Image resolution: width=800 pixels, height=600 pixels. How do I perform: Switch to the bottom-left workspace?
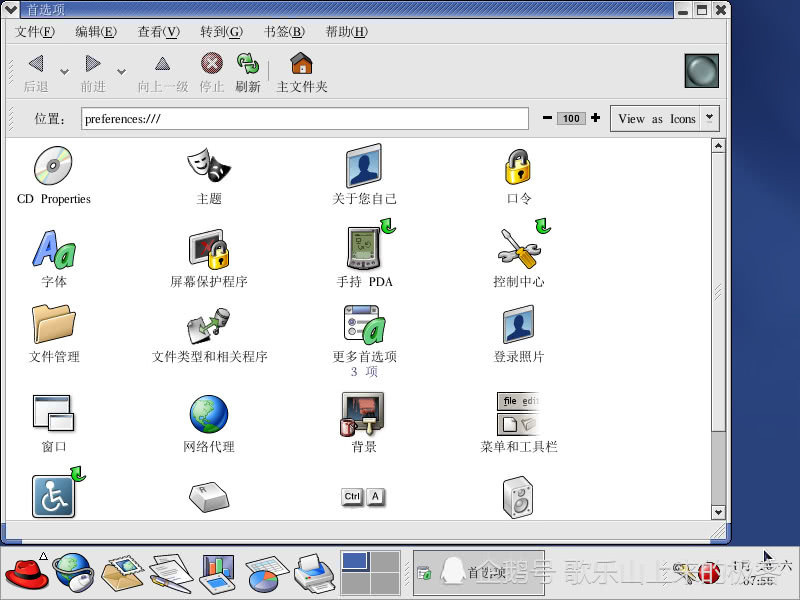pos(355,584)
